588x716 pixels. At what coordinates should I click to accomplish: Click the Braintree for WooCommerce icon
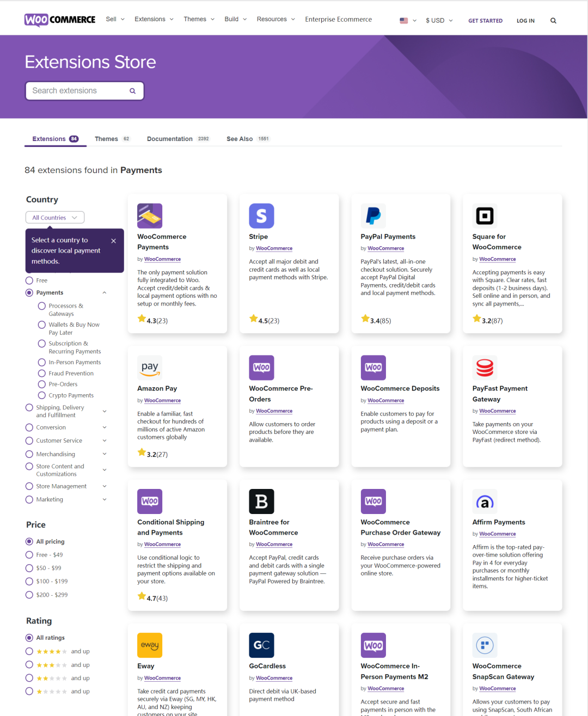coord(261,501)
